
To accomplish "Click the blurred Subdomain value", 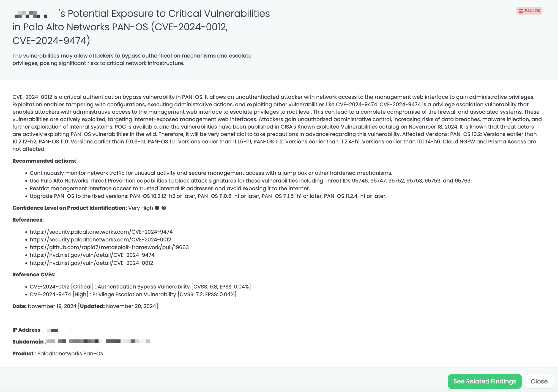I will click(x=98, y=342).
